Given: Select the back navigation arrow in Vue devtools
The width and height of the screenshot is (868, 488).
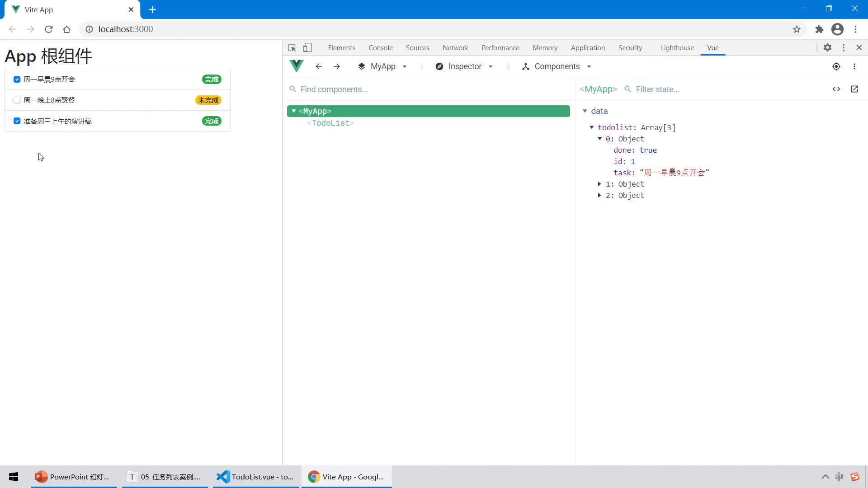Looking at the screenshot, I should pos(318,66).
